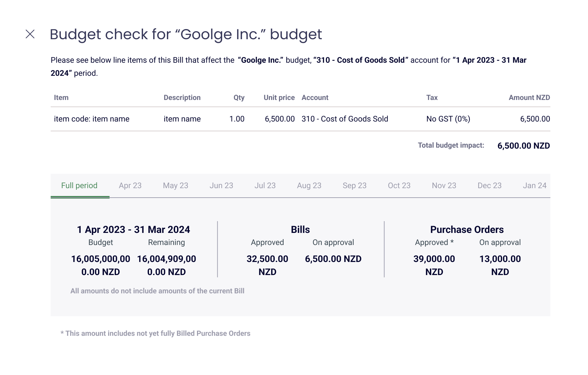Select the Sep 23 tab
This screenshot has height=375, width=588.
[x=354, y=186]
